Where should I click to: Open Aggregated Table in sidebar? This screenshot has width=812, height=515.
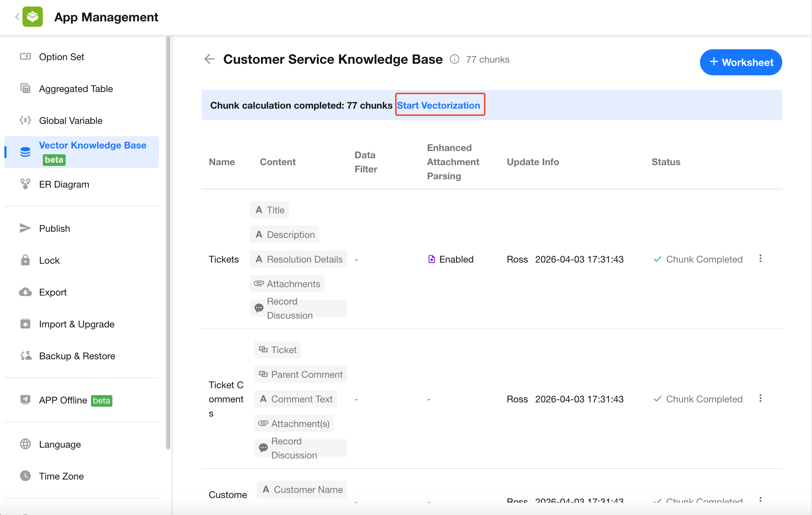click(x=76, y=89)
